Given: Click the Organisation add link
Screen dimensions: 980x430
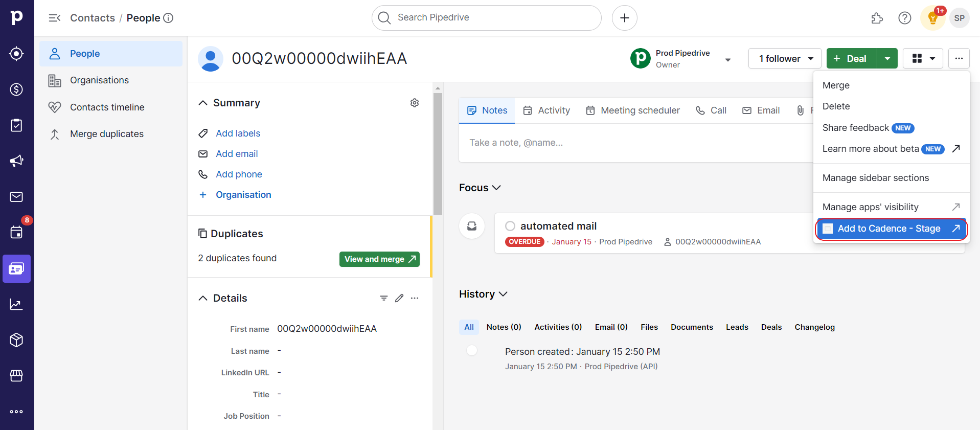Looking at the screenshot, I should (243, 195).
